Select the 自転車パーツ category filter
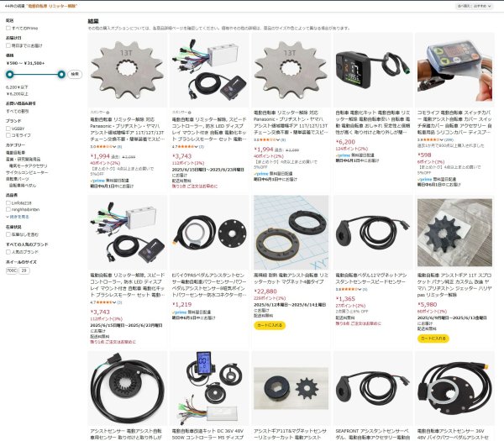 coord(18,179)
